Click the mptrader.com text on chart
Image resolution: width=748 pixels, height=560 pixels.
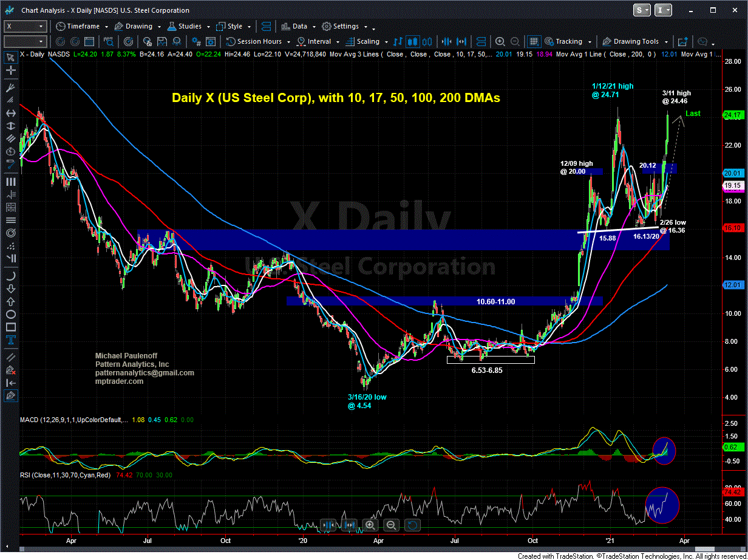pos(120,381)
